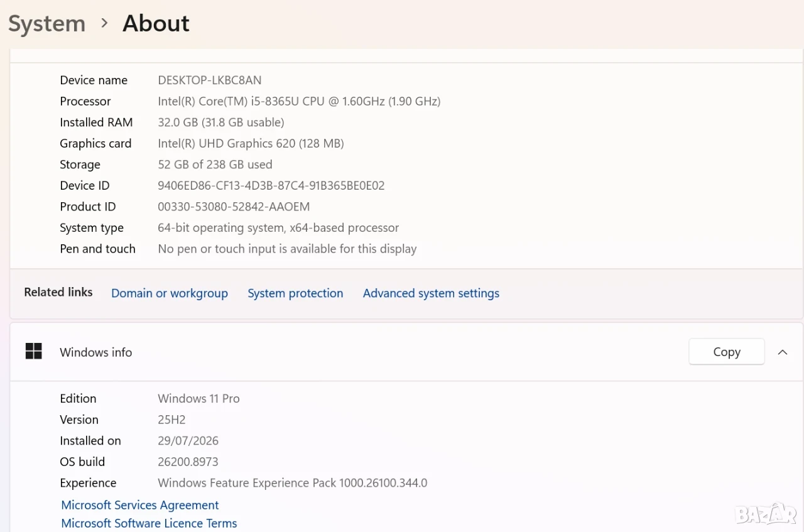Select graphics card value Intel UHD Graphics 620
Image resolution: width=804 pixels, height=532 pixels.
pyautogui.click(x=251, y=143)
